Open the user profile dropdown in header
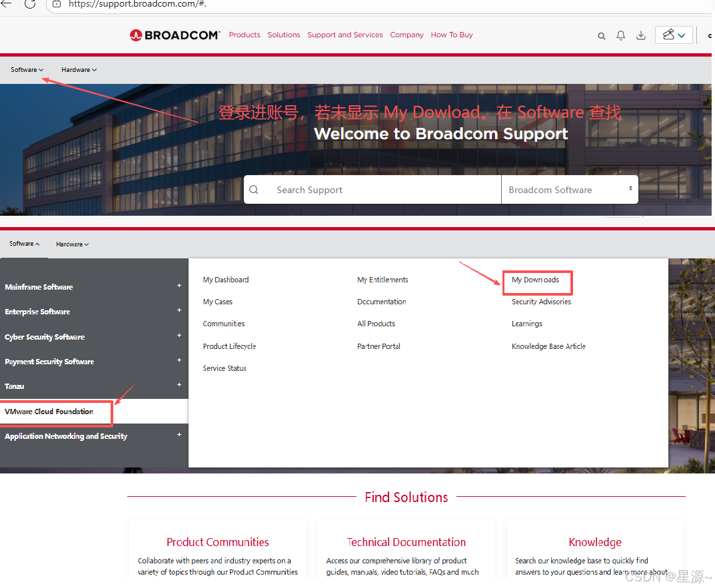This screenshot has width=715, height=588. pyautogui.click(x=674, y=35)
